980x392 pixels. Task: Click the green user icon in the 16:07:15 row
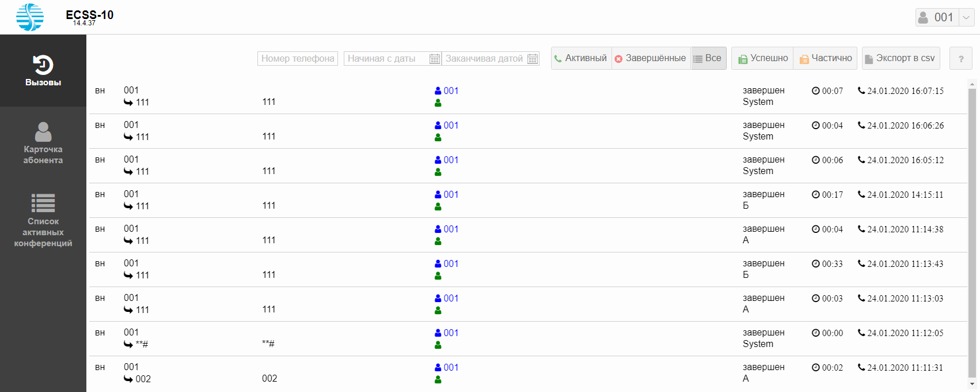point(438,103)
